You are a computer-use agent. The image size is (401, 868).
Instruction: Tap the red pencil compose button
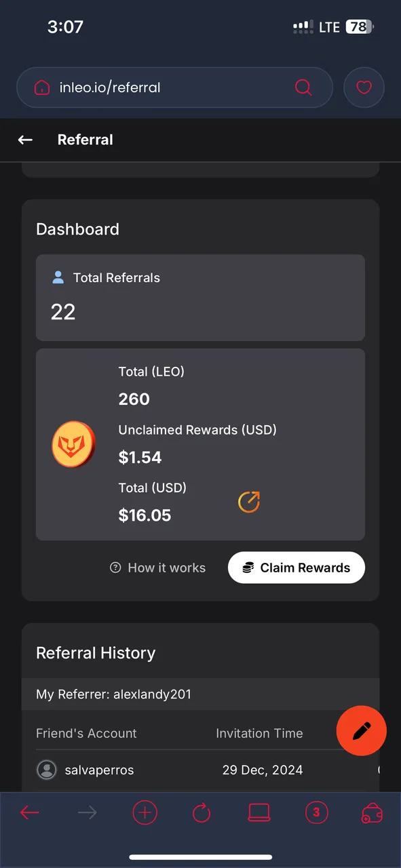click(x=362, y=730)
